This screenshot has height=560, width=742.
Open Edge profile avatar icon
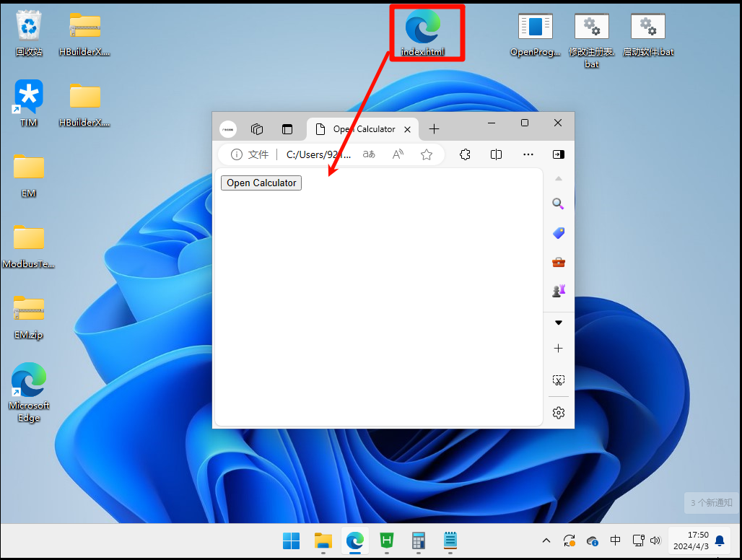[x=228, y=129]
